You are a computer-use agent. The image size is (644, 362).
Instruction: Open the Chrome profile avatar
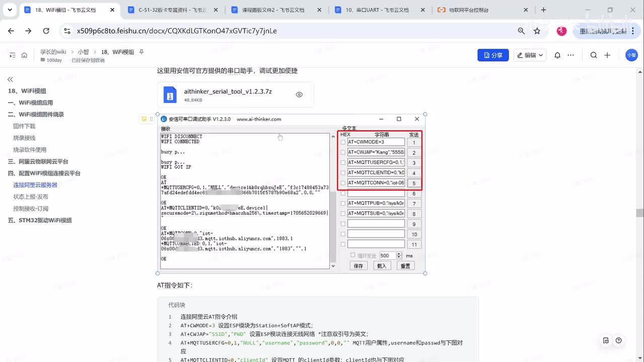pyautogui.click(x=561, y=31)
